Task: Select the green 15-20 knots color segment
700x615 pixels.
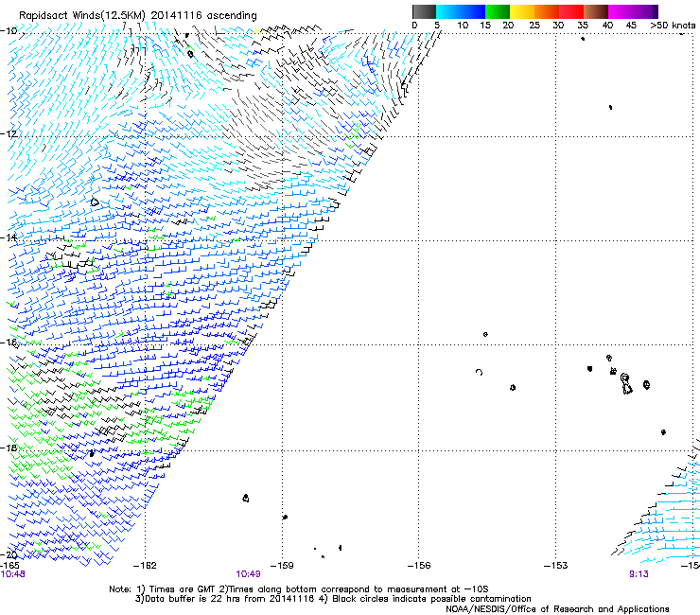Action: point(498,11)
